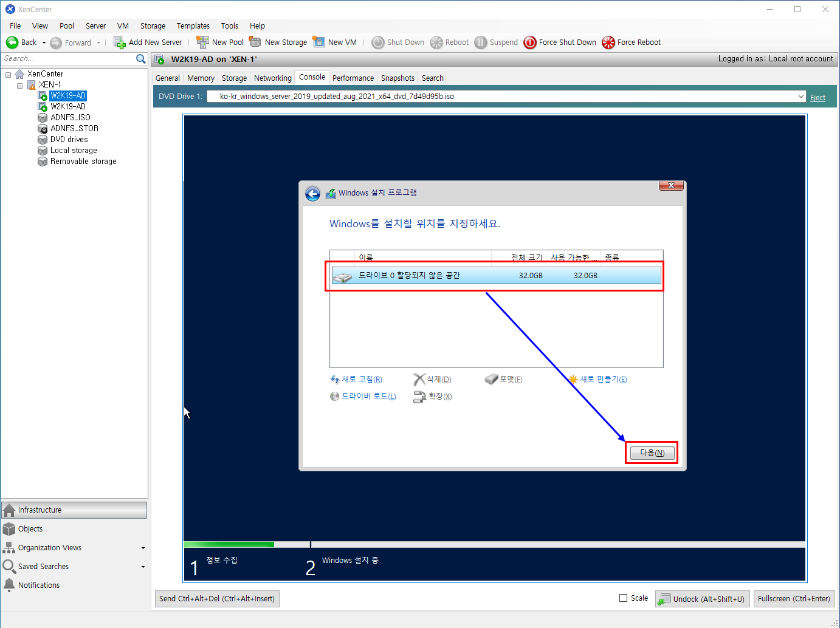Click the Fullscreen button
840x628 pixels.
coord(794,599)
